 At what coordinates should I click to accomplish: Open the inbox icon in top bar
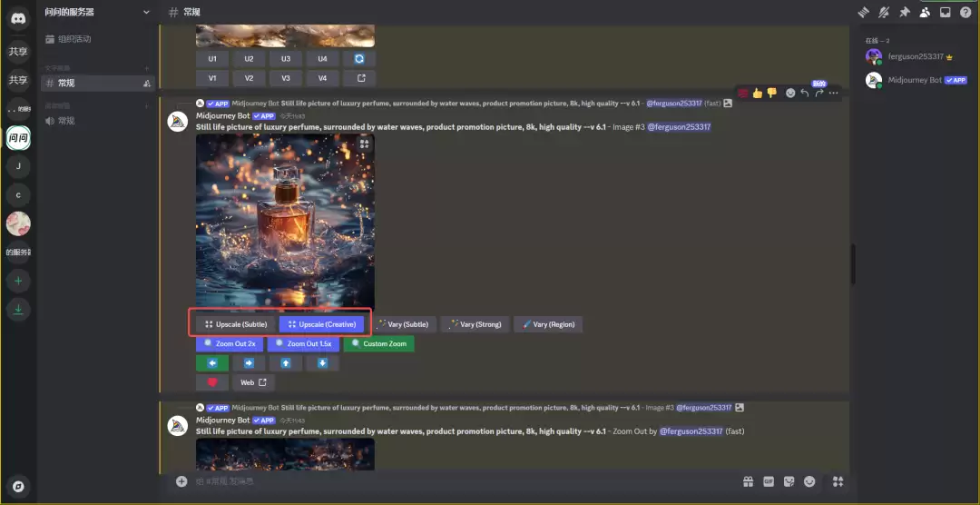pyautogui.click(x=945, y=12)
